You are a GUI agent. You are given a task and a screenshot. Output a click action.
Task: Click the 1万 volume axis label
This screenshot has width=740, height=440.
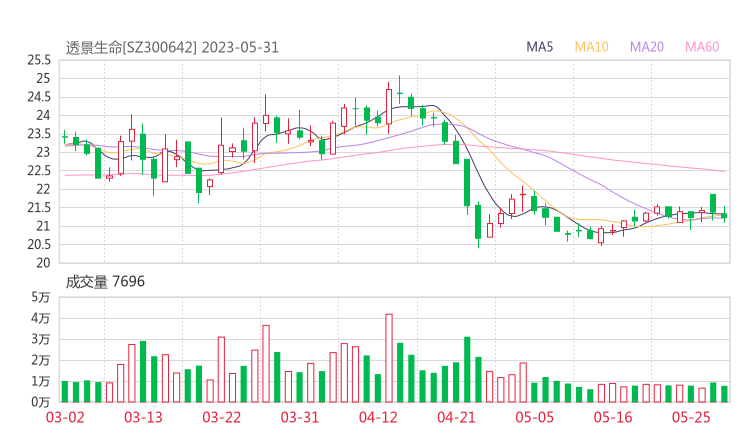pos(41,381)
